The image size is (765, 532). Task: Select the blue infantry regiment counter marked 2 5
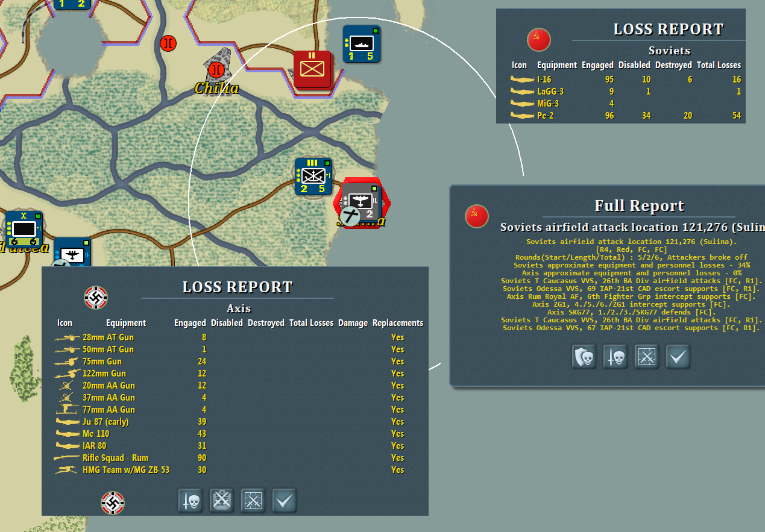[x=313, y=176]
